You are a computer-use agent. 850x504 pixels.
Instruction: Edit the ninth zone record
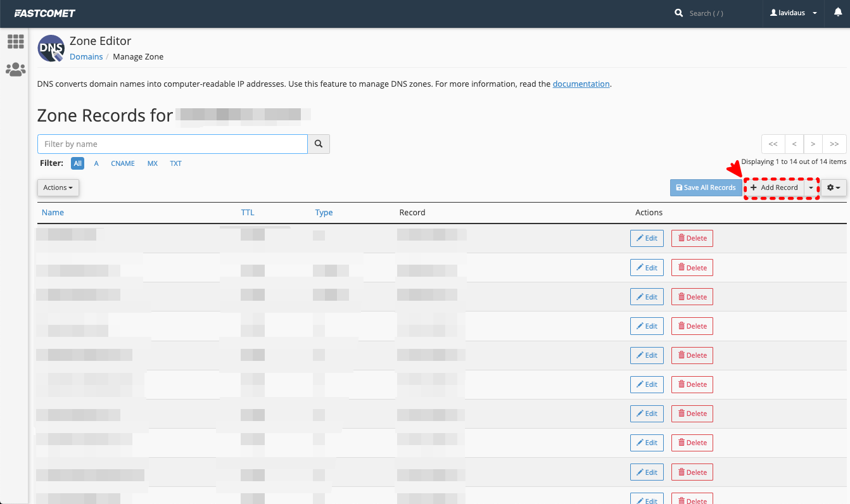[x=647, y=472]
